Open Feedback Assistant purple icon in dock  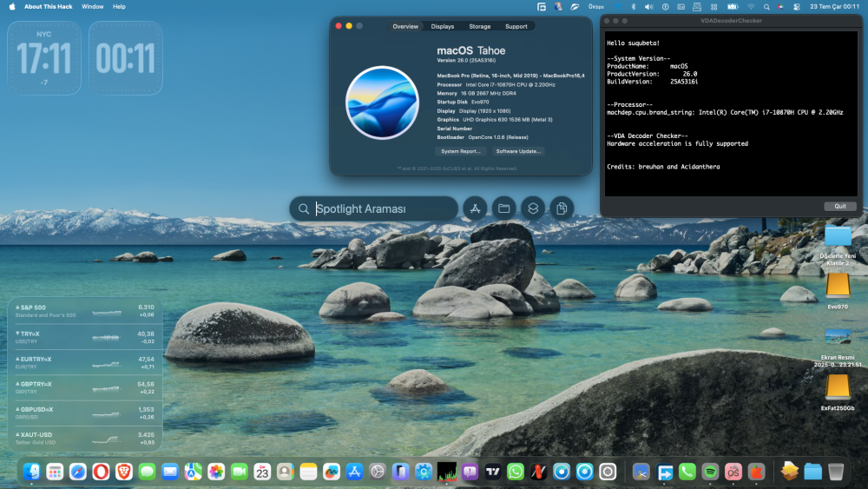[x=470, y=472]
